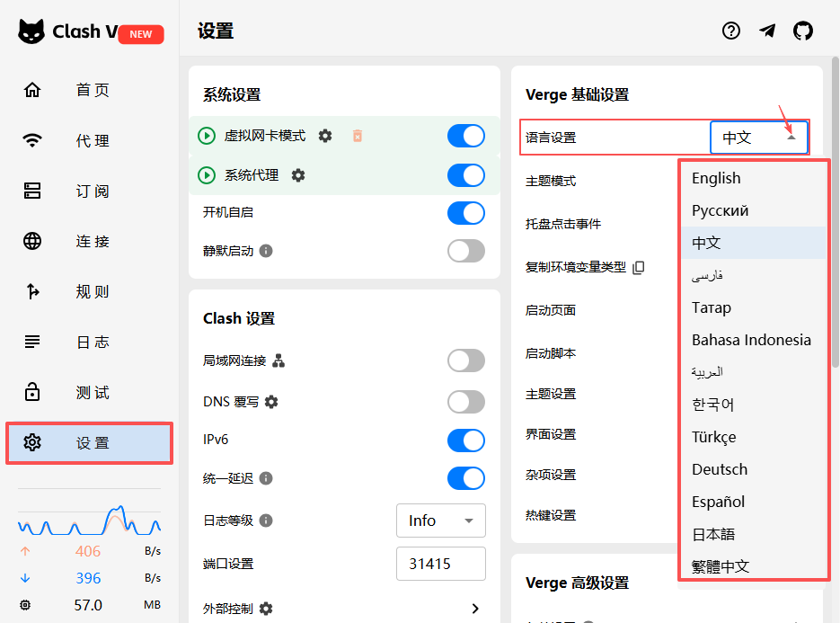Open the 外部控制 gear settings

[x=266, y=609]
